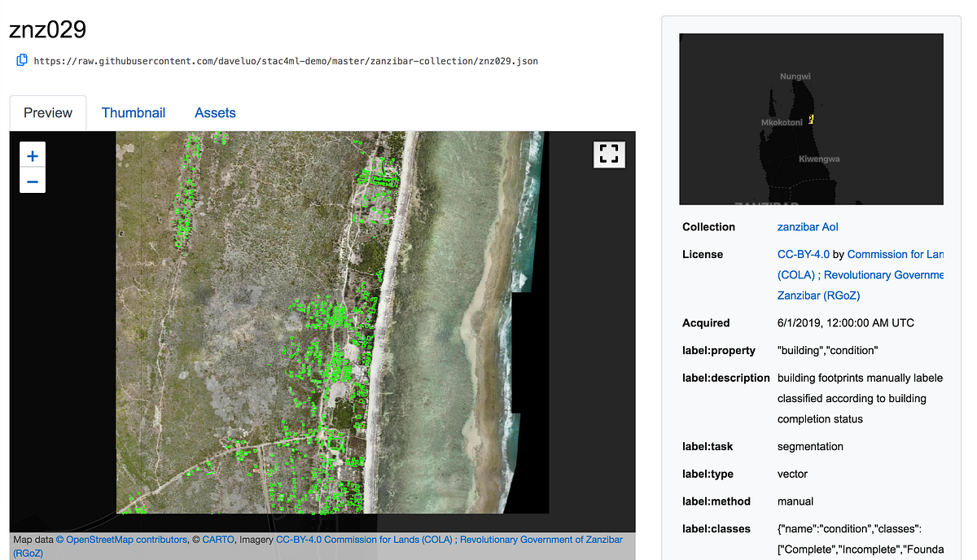Open the Assets tab
Screen dimensions: 977x560
coord(215,113)
